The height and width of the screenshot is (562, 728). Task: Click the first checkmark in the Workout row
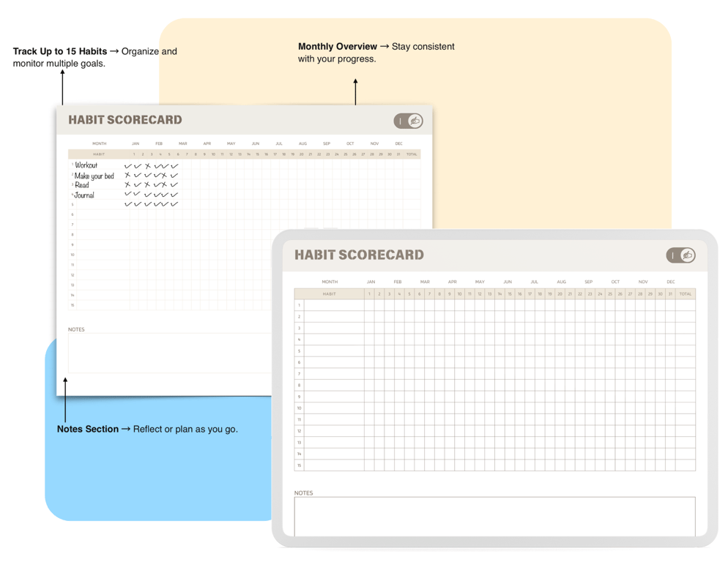tap(128, 165)
